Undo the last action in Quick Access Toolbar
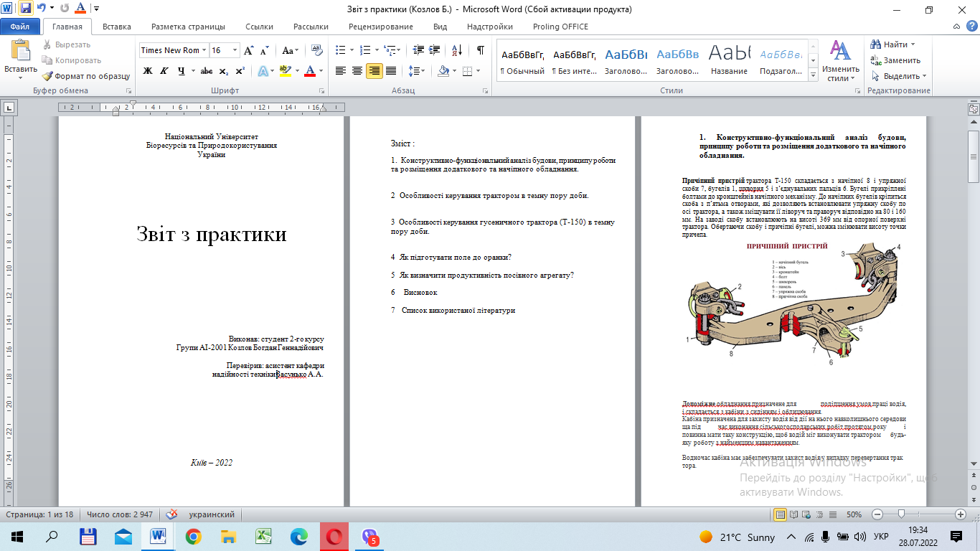 pos(42,9)
